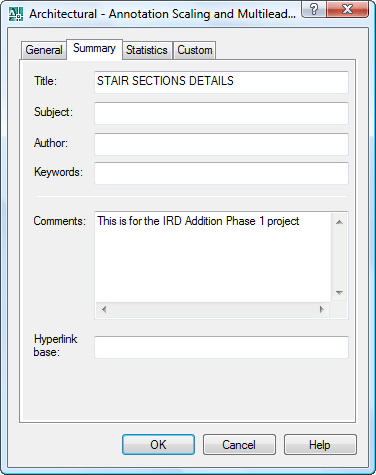This screenshot has height=475, width=376.
Task: Click the question mark help icon
Action: 314,9
